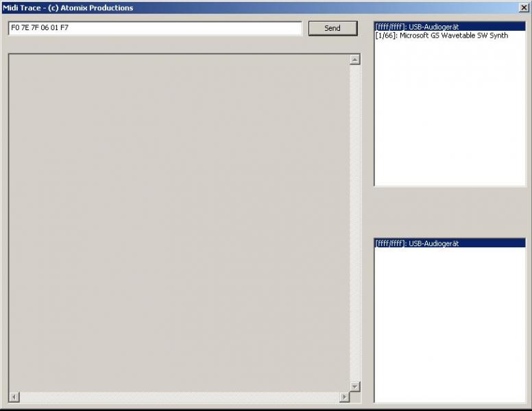The image size is (532, 411).
Task: Select USB-Audiogerät in the lower device list
Action: [x=450, y=243]
